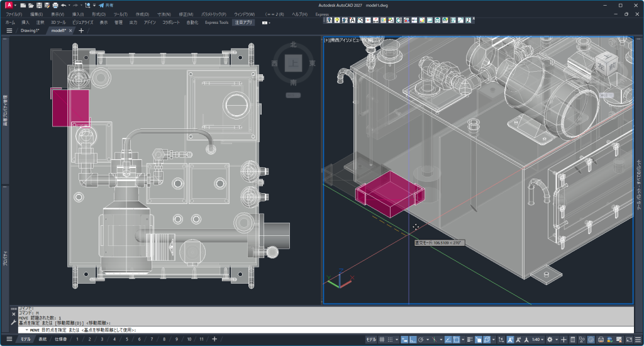Click the 共有 share button
Screen dimensions: 644x346
click(x=106, y=5)
